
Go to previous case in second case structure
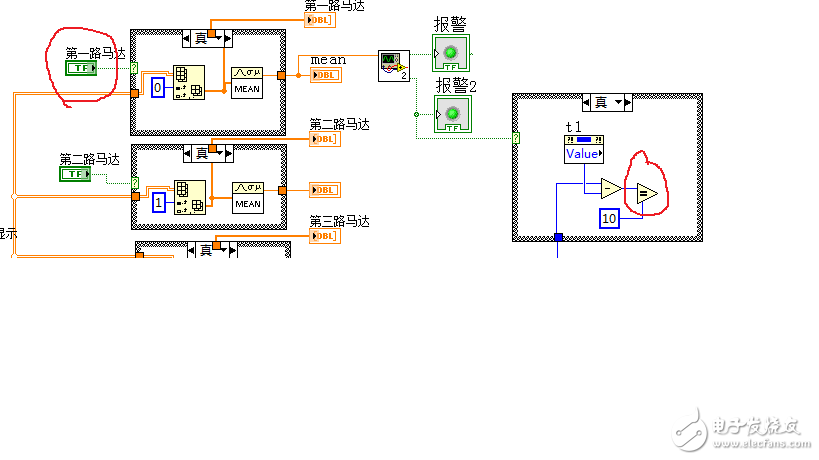188,154
